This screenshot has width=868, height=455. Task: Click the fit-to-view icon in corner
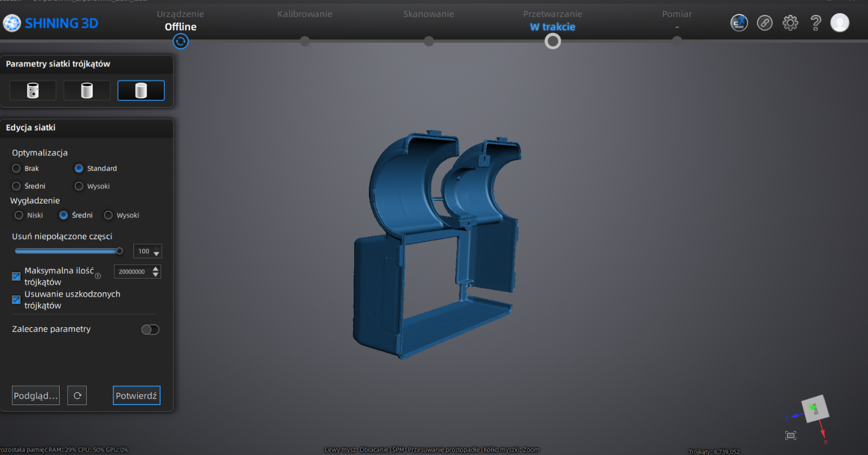point(790,435)
